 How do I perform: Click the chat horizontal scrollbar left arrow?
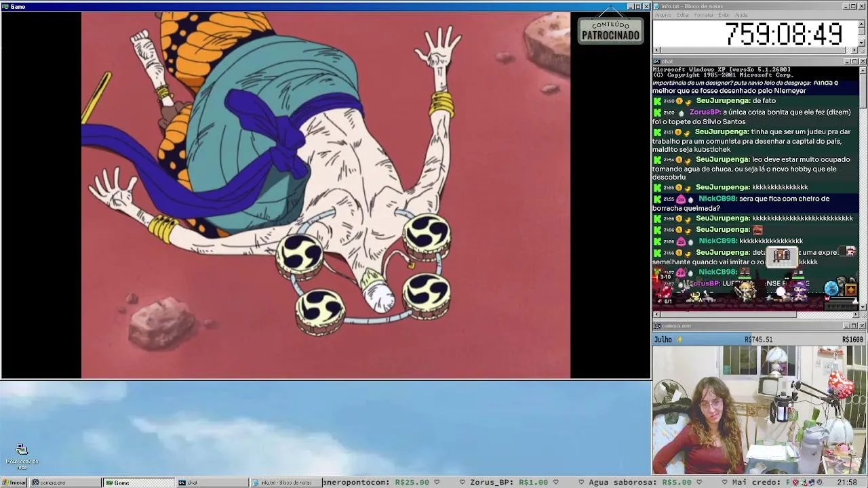tap(656, 314)
